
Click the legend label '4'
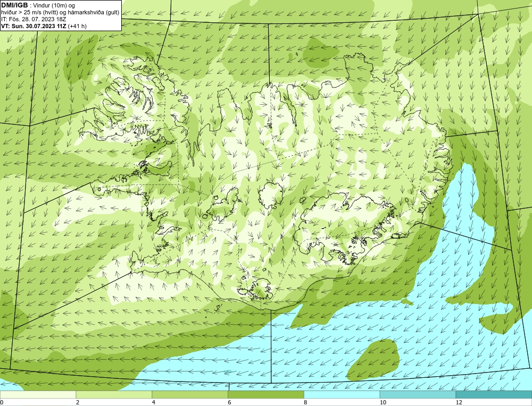[x=154, y=403]
